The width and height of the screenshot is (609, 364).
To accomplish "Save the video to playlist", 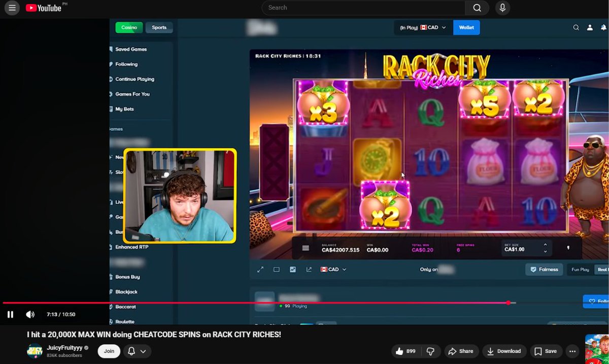I will (546, 351).
